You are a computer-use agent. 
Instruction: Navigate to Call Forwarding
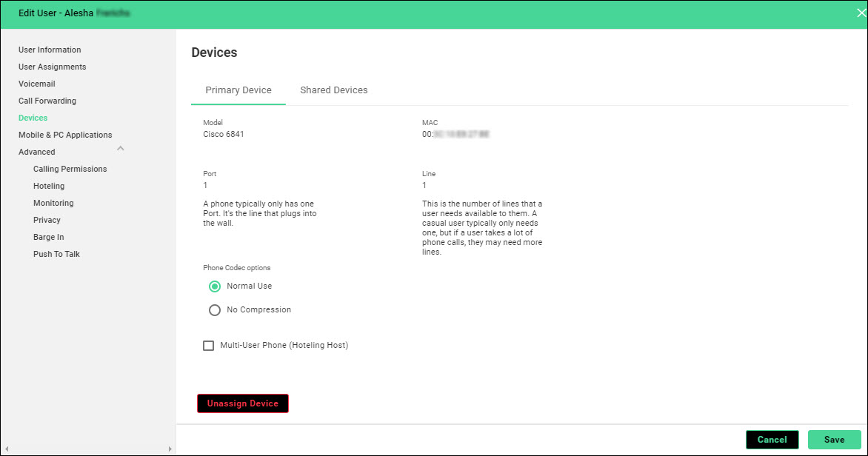47,101
